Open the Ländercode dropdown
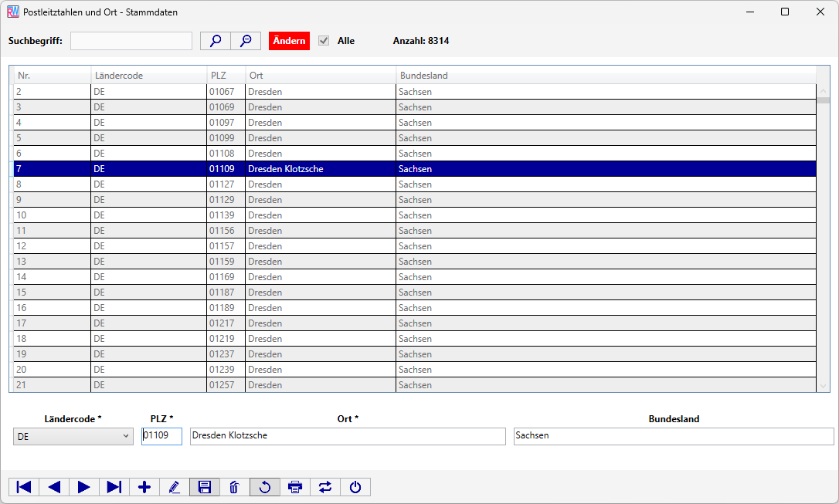This screenshot has width=839, height=504. tap(73, 436)
